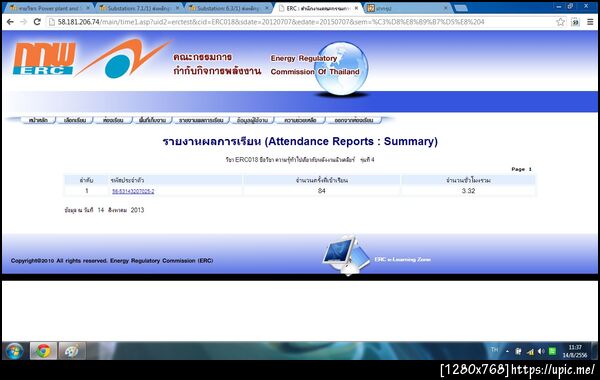Click the row number 1 cell

click(87, 191)
